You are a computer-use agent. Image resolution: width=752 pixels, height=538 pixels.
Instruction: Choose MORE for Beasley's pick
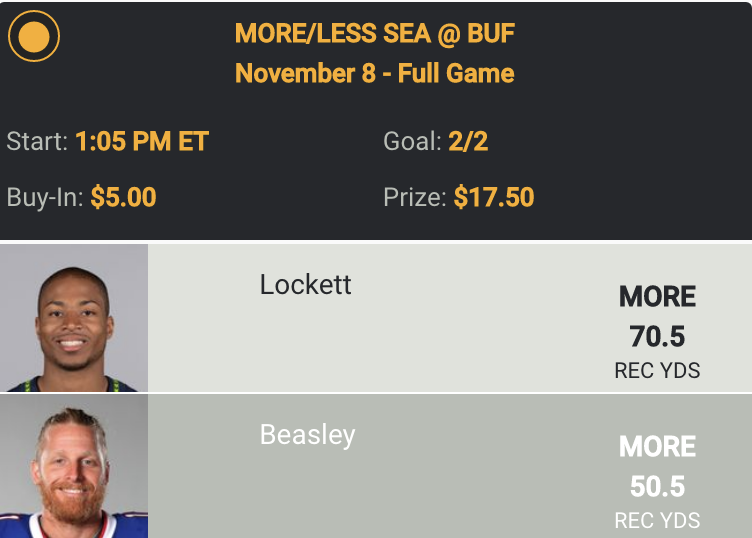pyautogui.click(x=657, y=447)
